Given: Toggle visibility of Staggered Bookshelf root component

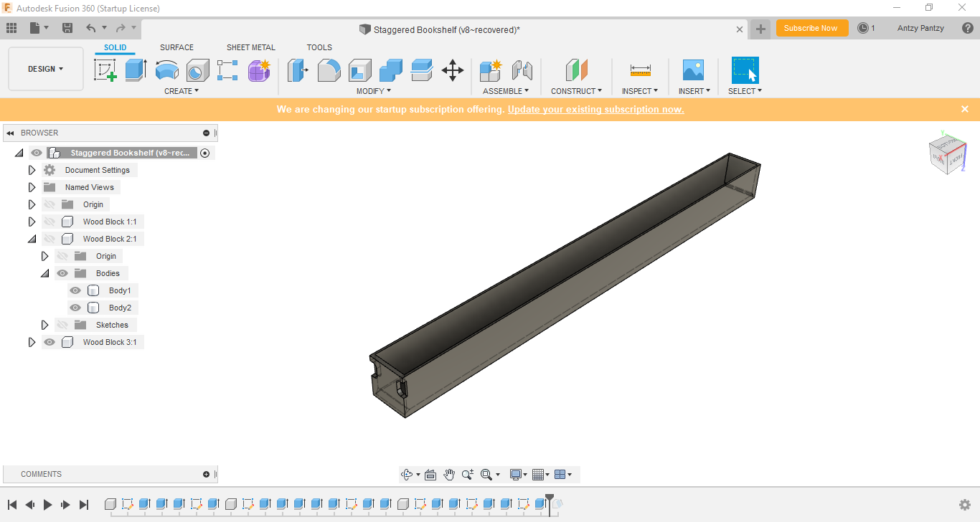Looking at the screenshot, I should [37, 153].
